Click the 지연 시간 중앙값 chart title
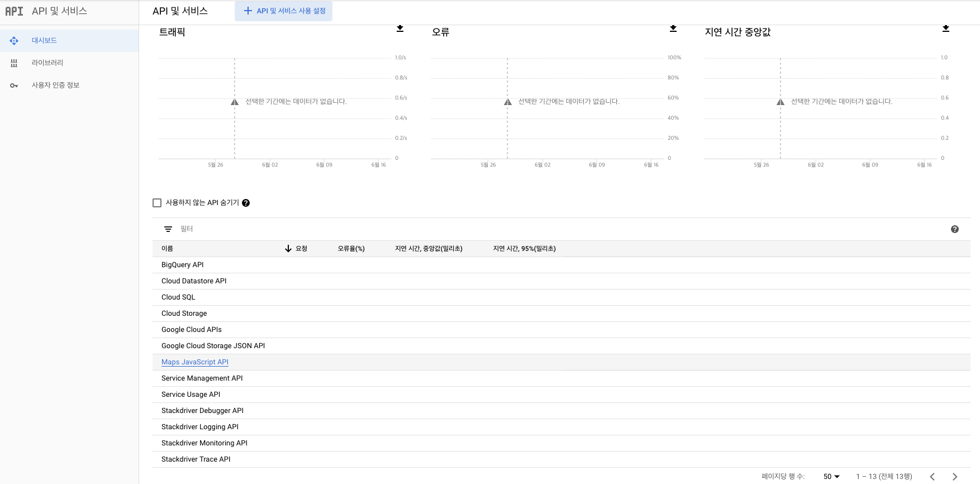The image size is (980, 484). tap(738, 32)
